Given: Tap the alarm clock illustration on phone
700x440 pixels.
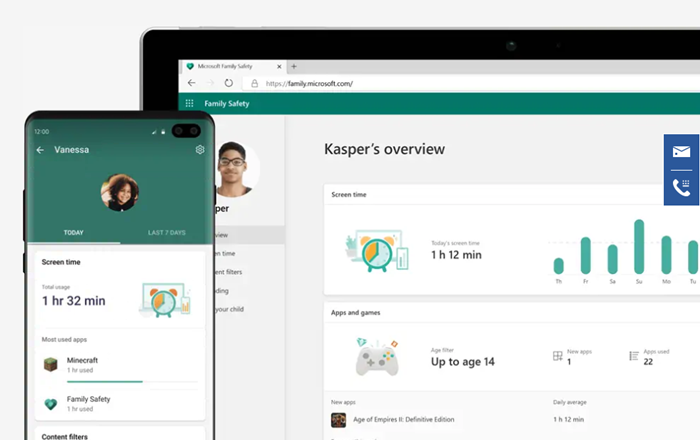Looking at the screenshot, I should click(166, 300).
